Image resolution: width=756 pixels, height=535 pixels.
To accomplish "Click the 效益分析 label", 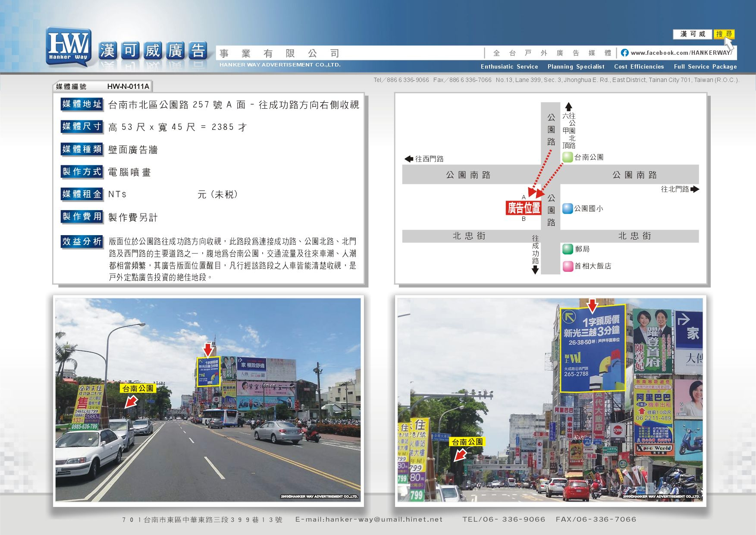I will [x=82, y=242].
